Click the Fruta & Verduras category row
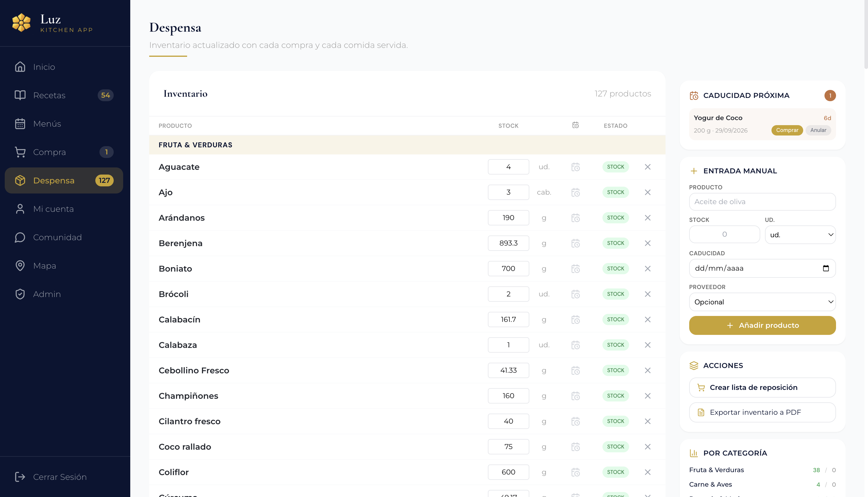 [x=407, y=145]
